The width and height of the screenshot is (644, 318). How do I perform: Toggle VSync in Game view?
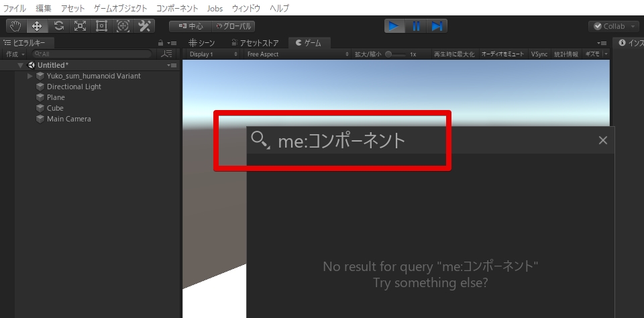pos(539,54)
